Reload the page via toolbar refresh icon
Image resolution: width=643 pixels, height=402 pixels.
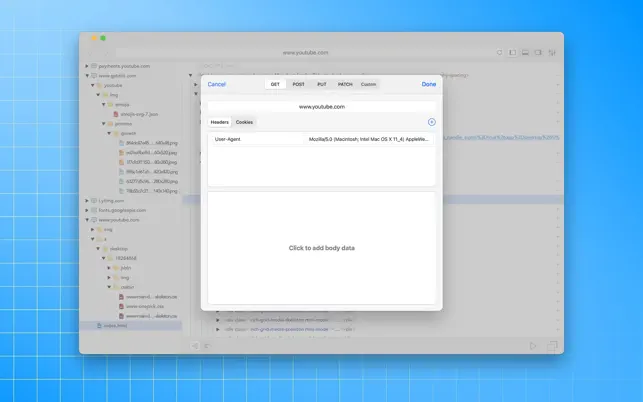click(x=499, y=53)
